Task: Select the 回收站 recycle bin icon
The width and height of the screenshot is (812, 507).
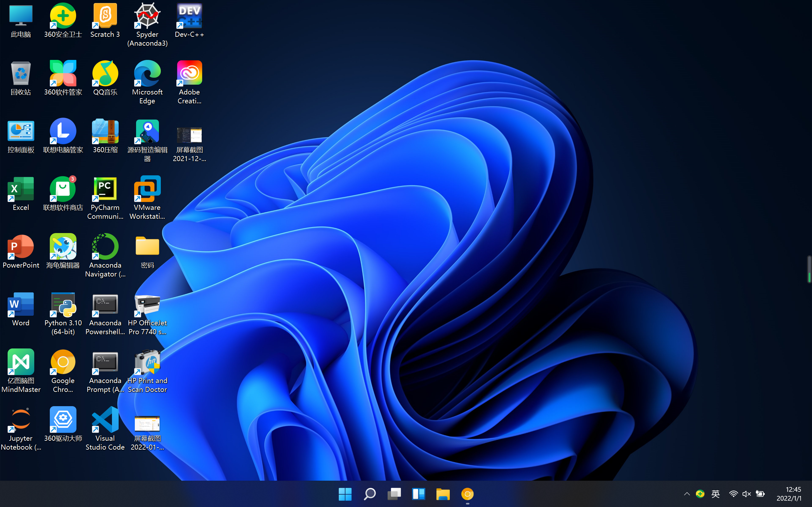Action: click(21, 78)
